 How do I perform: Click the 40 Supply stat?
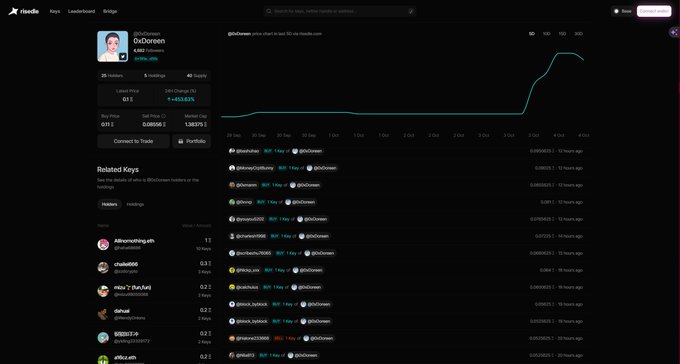196,75
